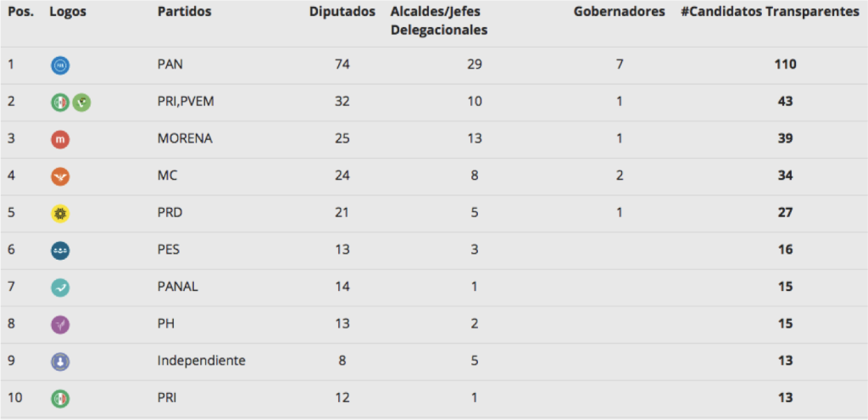Click the PH purple logo icon
The width and height of the screenshot is (868, 420).
pos(60,324)
